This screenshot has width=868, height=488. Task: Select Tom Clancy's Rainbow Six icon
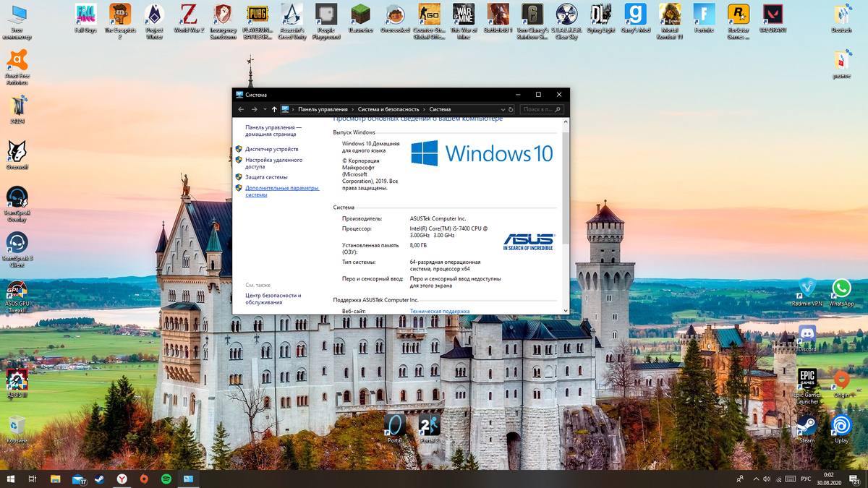[532, 20]
